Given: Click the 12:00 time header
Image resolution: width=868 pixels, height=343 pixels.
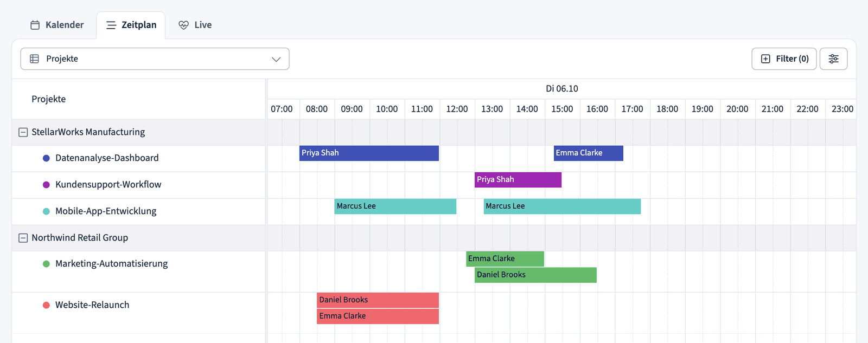Looking at the screenshot, I should click(457, 109).
